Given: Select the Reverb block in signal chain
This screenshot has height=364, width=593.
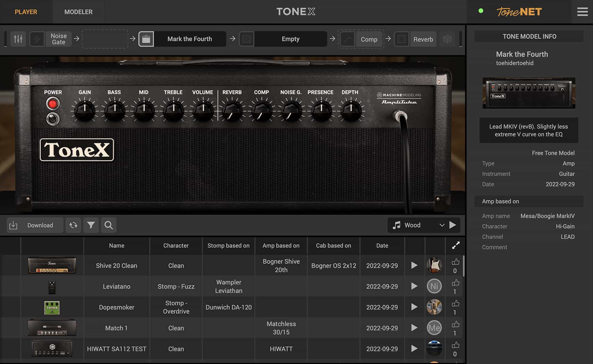Looking at the screenshot, I should (423, 39).
